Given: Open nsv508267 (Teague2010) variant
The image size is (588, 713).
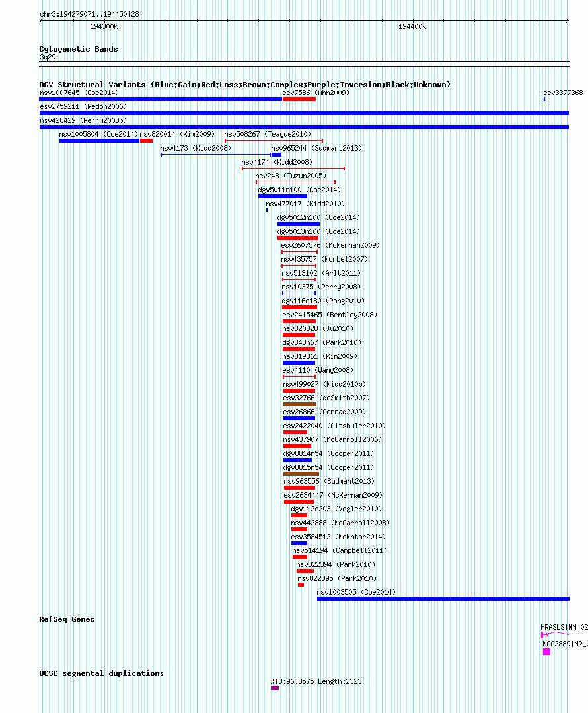Looking at the screenshot, I should click(x=268, y=135).
